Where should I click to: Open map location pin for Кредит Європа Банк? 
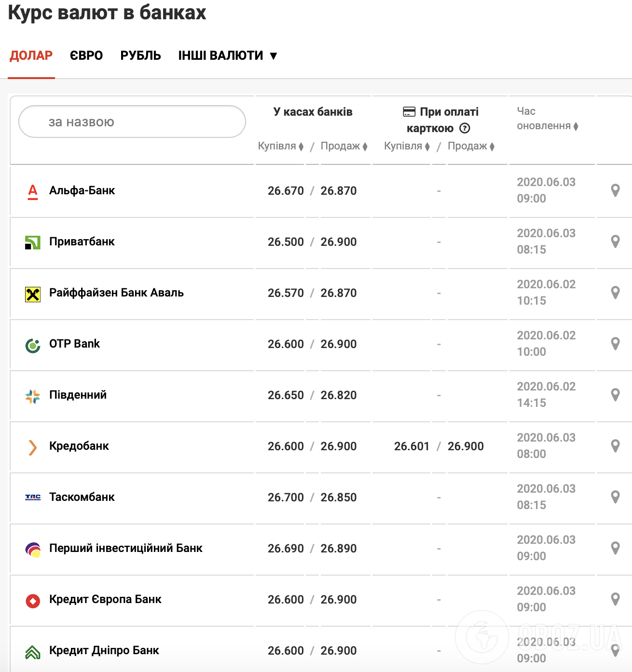pyautogui.click(x=615, y=599)
